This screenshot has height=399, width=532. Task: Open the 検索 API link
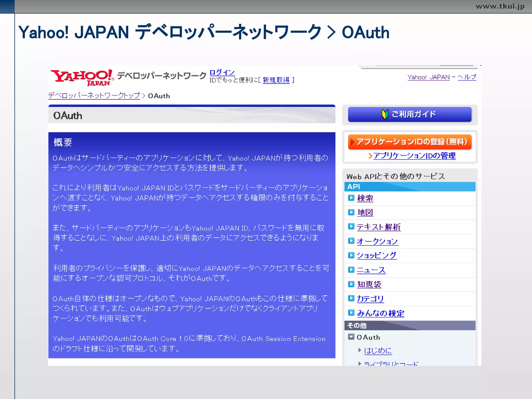(365, 198)
